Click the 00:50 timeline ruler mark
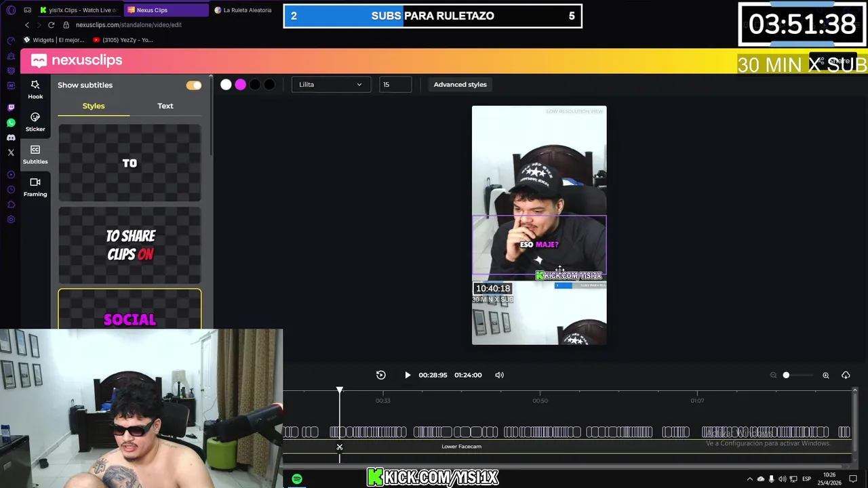 540,401
